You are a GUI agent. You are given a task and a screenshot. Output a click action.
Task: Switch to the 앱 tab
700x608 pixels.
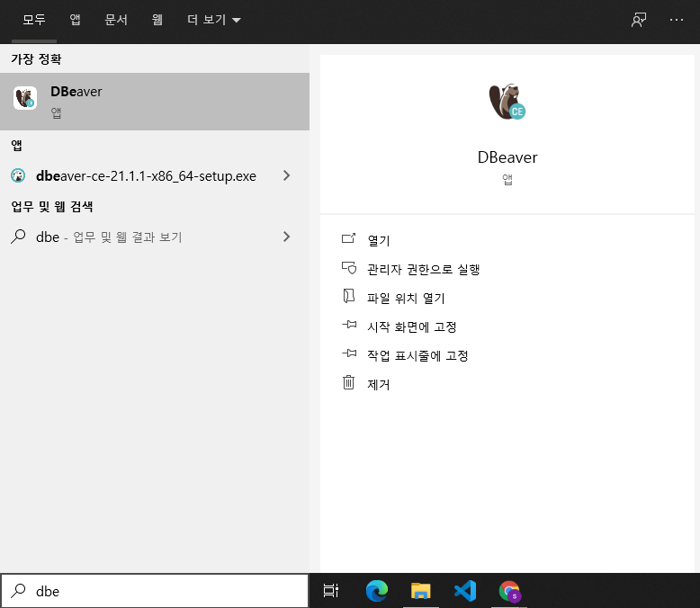coord(75,20)
